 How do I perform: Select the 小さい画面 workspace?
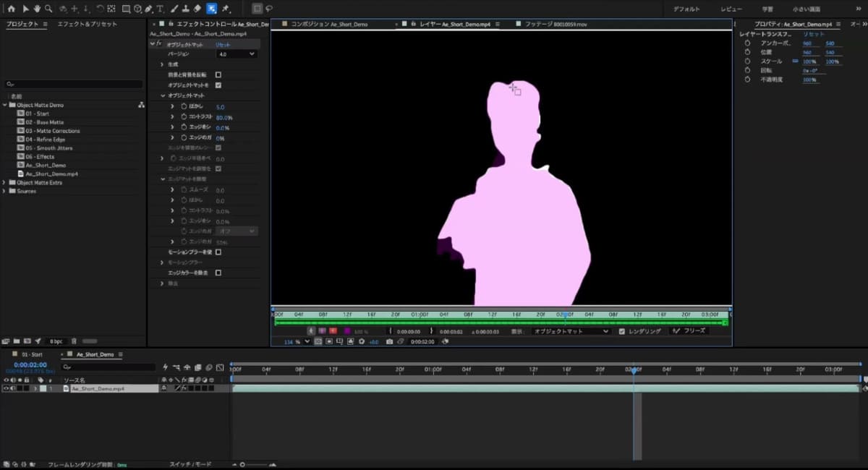[x=806, y=9]
